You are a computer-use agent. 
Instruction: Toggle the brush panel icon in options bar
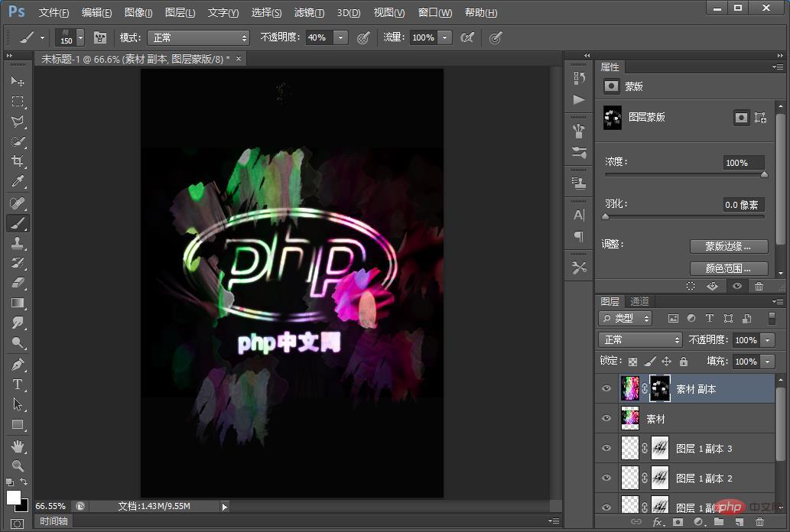(99, 37)
